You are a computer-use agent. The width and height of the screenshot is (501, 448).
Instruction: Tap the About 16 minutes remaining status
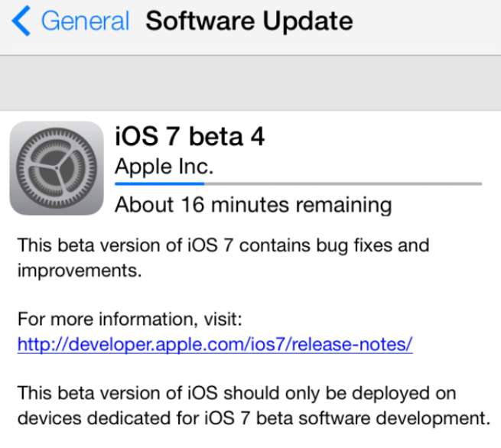pos(252,205)
